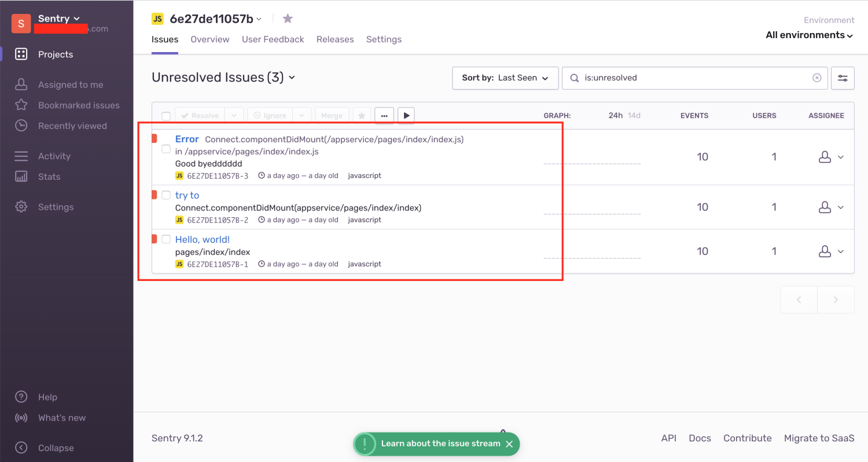This screenshot has height=462, width=868.
Task: Open the Contribute footer link
Action: (x=748, y=438)
